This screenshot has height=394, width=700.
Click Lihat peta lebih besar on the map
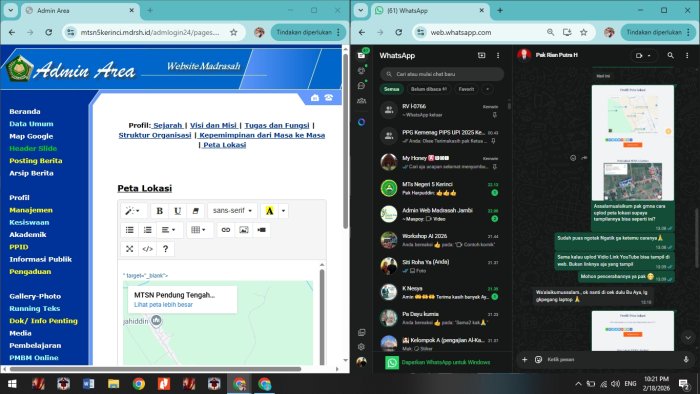coord(163,305)
